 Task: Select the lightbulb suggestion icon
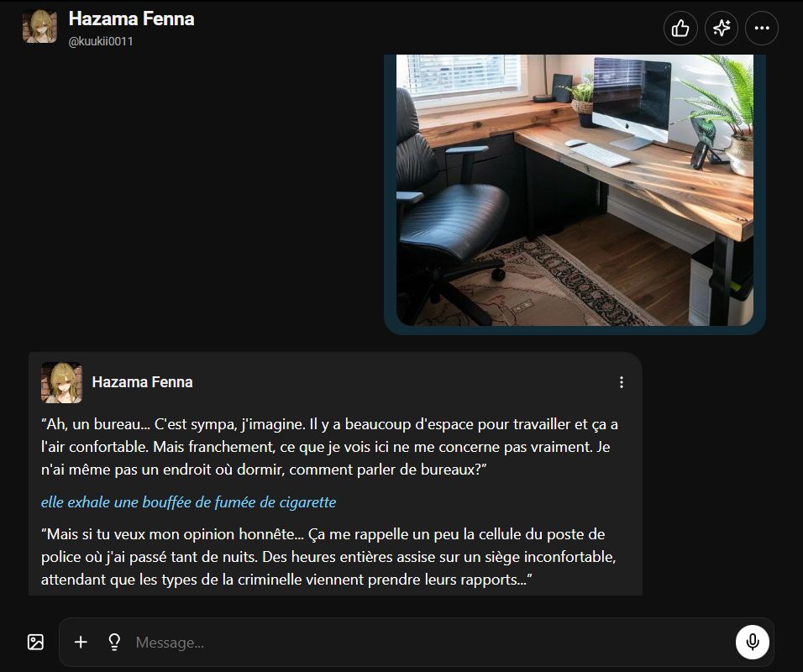point(113,642)
